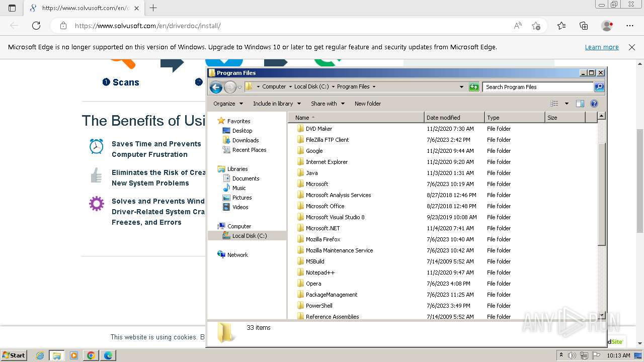644x362 pixels.
Task: Open a new Edge tab
Action: click(x=153, y=8)
